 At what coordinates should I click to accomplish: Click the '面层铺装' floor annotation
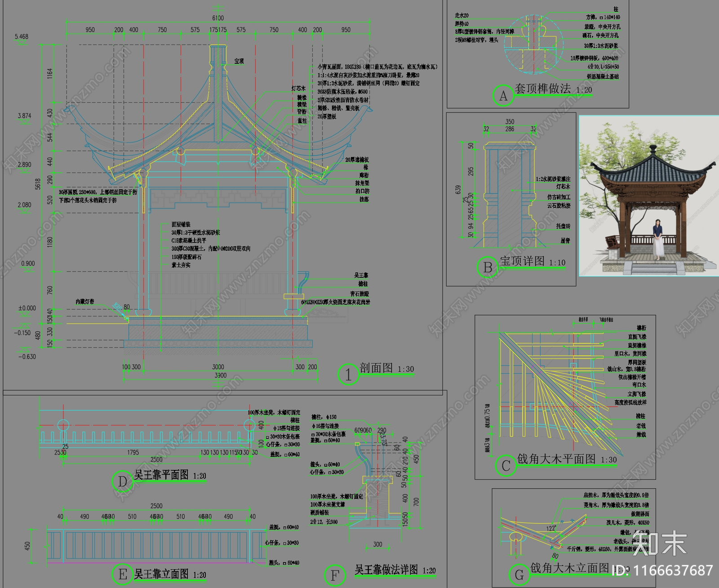click(181, 224)
